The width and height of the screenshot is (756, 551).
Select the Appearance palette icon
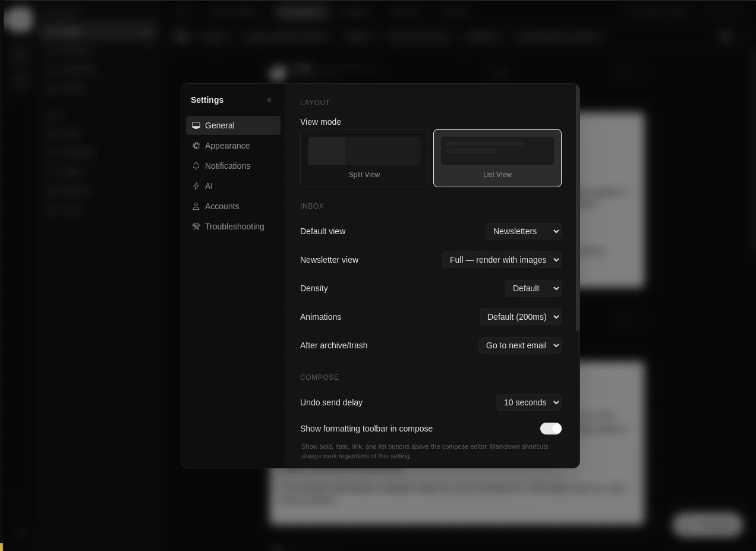tap(196, 146)
